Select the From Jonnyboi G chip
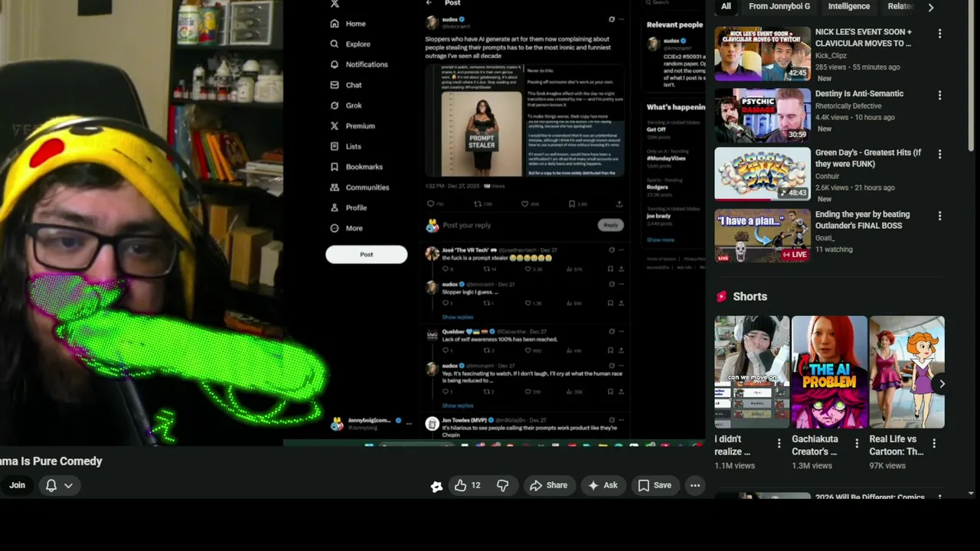 pyautogui.click(x=779, y=6)
